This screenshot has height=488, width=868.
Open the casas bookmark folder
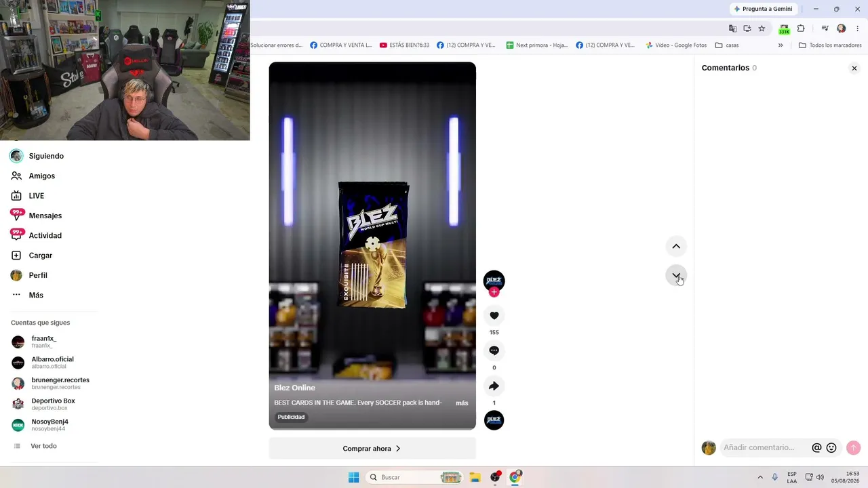[727, 45]
